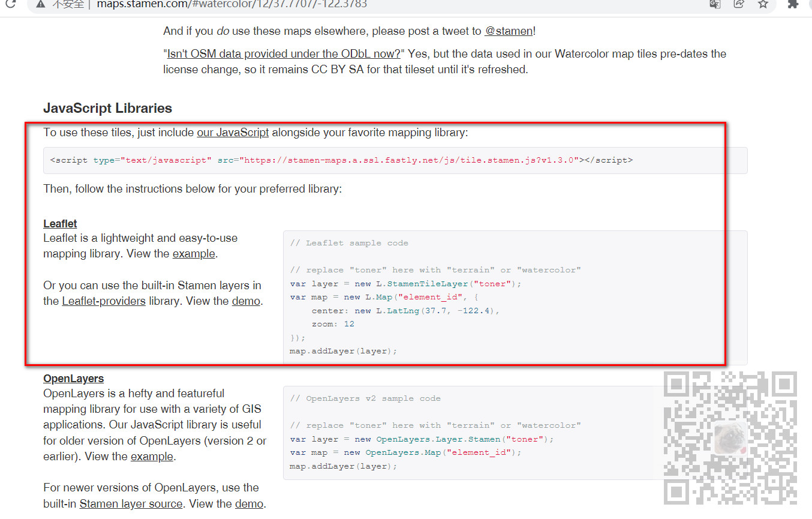This screenshot has height=519, width=812.
Task: Open the extensions puzzle icon
Action: (x=793, y=4)
